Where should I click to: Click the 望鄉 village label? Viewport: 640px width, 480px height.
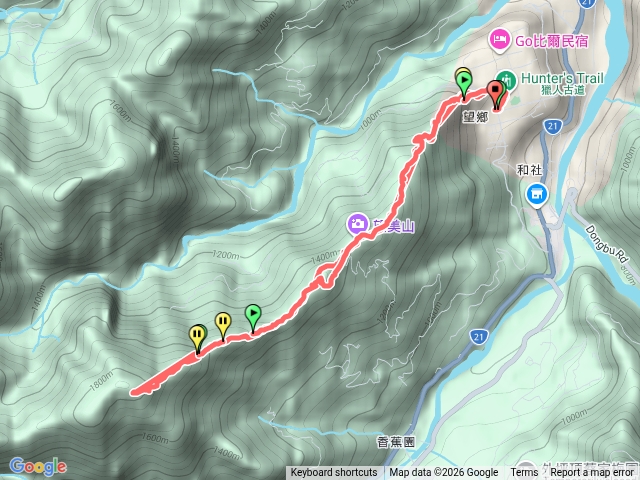(476, 117)
